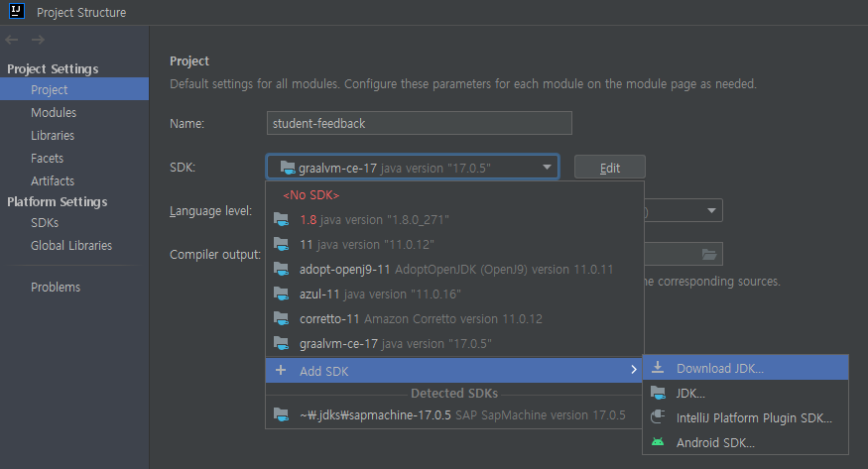This screenshot has height=469, width=868.
Task: Select graalvm-ce-17 entry in SDK list
Action: [454, 343]
